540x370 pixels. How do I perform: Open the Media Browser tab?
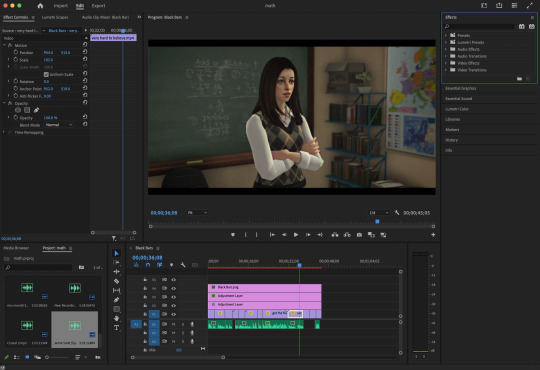[x=16, y=248]
